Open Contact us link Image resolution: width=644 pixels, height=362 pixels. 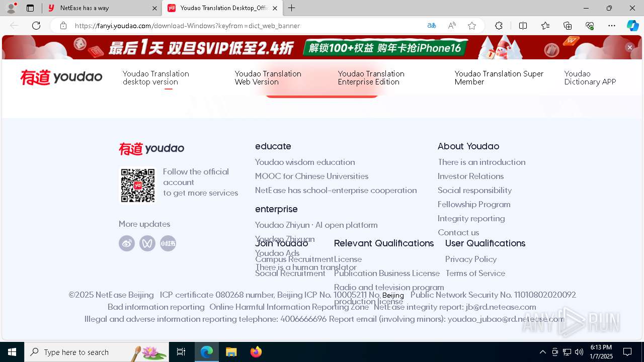[x=458, y=232]
